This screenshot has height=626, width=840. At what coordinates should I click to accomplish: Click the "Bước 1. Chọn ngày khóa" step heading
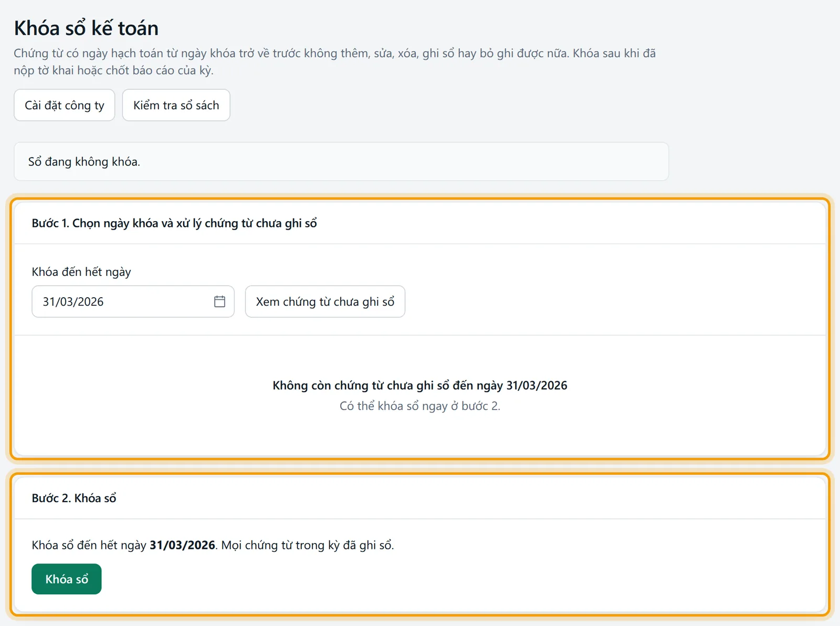pos(174,223)
